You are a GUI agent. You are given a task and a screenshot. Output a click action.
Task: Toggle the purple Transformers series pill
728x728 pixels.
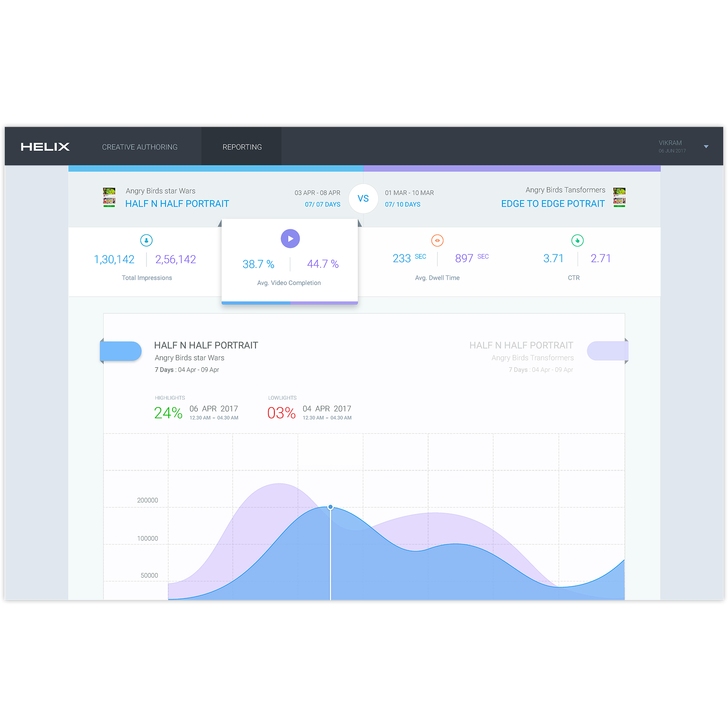608,351
